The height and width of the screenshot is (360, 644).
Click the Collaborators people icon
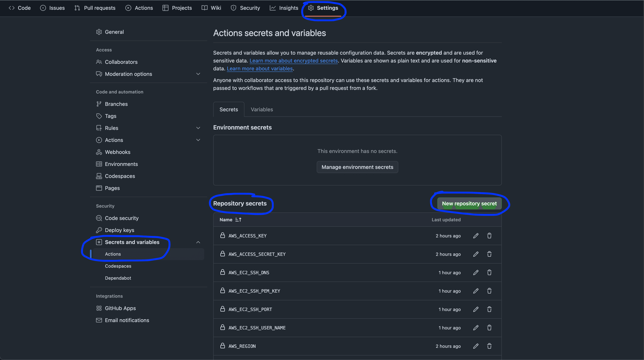[x=99, y=62]
